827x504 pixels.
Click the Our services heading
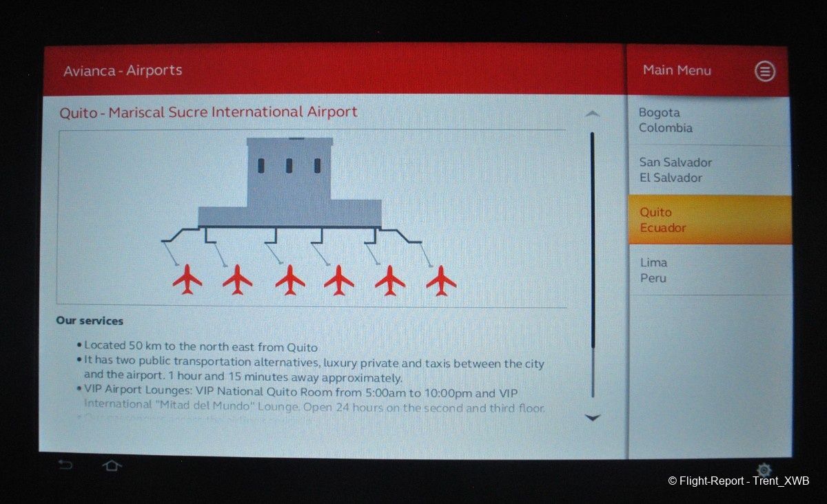coord(90,321)
